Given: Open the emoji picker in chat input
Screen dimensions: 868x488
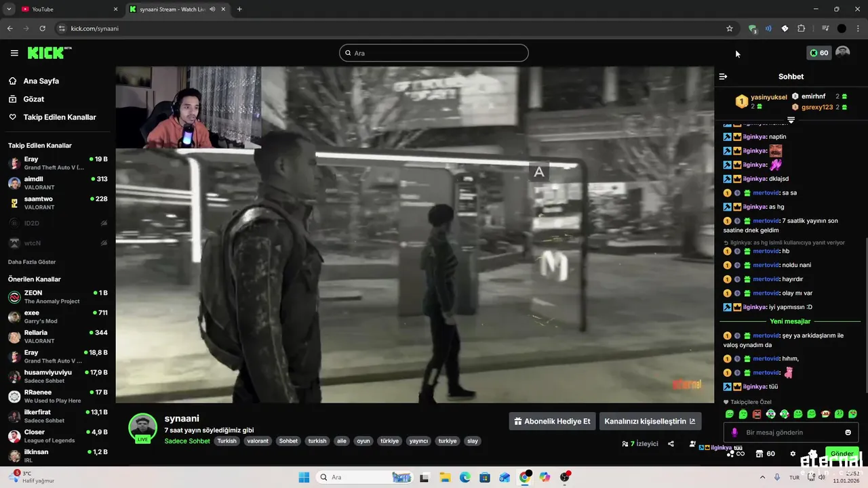Looking at the screenshot, I should coord(848,432).
